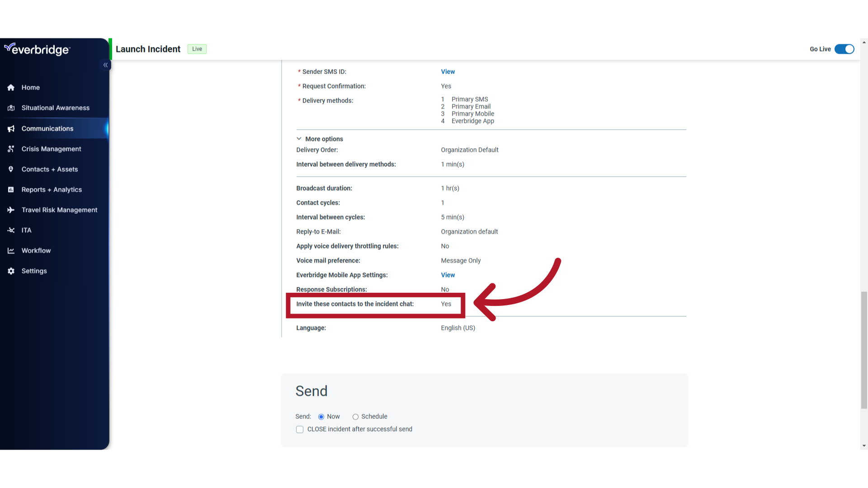Screen dimensions: 868x488
Task: Navigate to Crisis Management
Action: [x=51, y=148]
